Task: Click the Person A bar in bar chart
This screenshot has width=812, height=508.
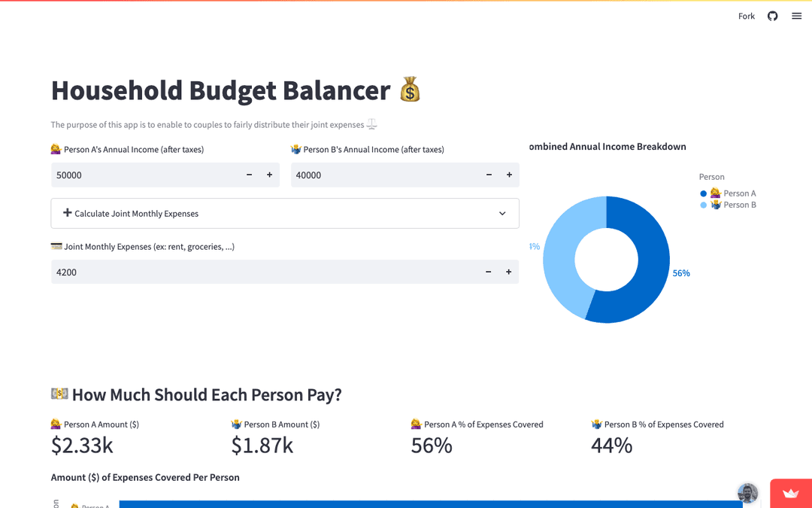Action: (430, 504)
